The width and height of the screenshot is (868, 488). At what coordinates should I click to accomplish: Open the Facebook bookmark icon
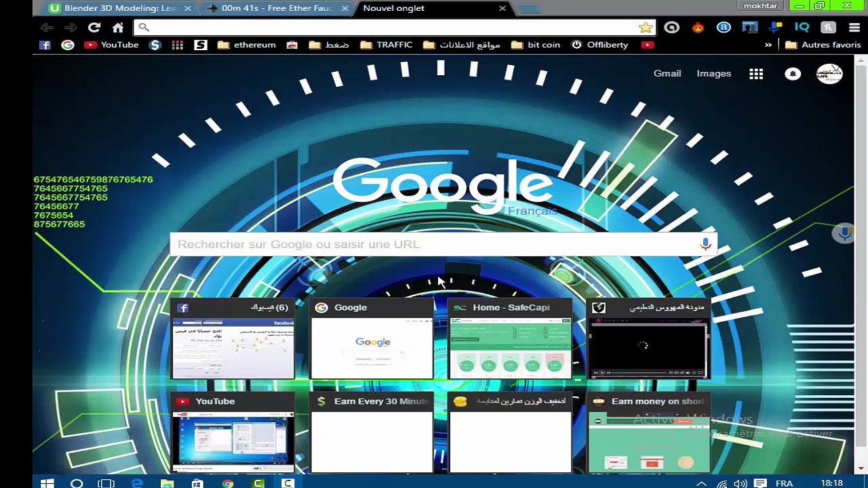[45, 45]
